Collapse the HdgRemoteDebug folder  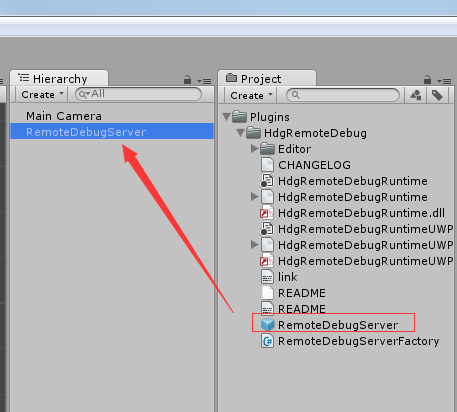241,133
